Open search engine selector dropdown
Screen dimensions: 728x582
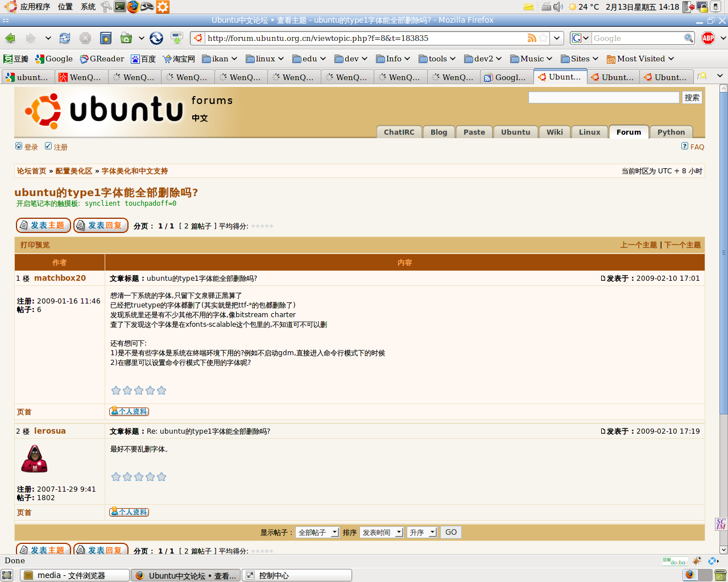coord(581,38)
